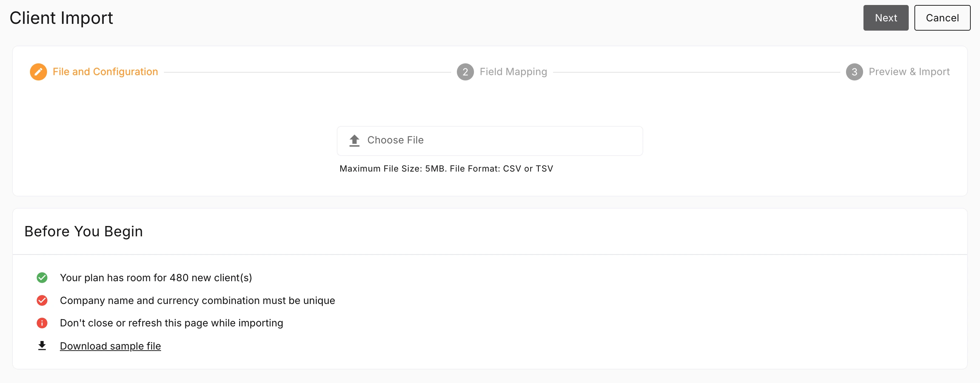
Task: Click the step 3 circle icon for Preview & Import
Action: click(x=855, y=72)
